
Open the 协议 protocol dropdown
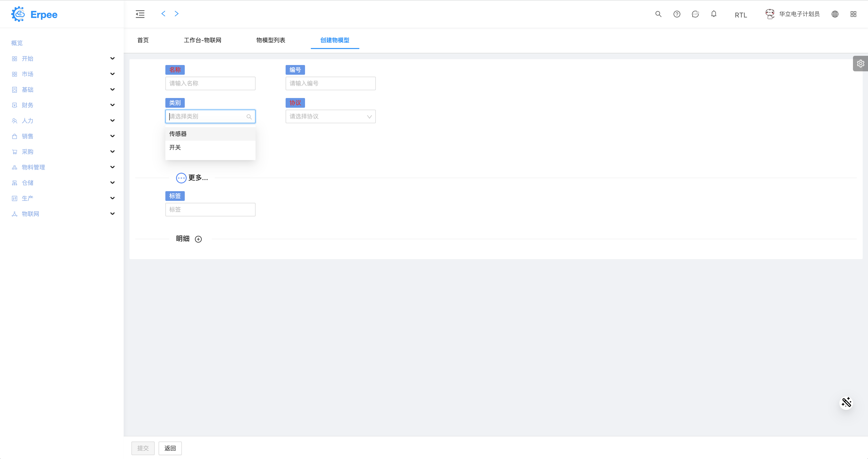click(330, 116)
